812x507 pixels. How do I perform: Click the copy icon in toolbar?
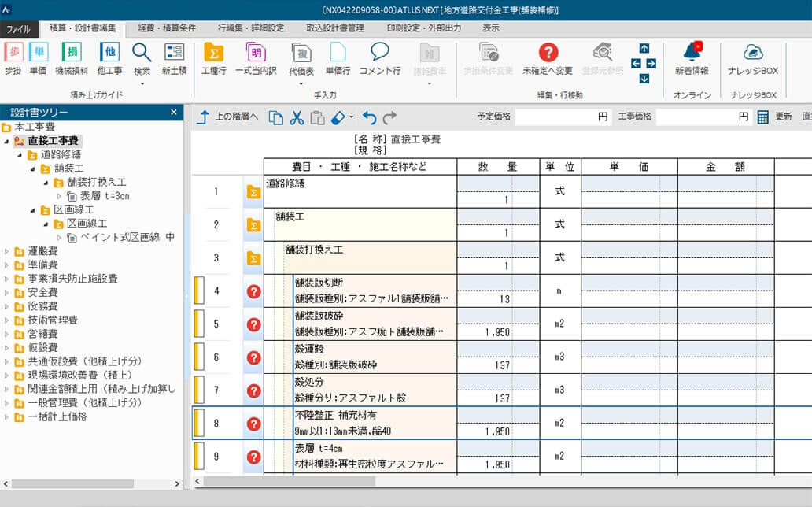point(276,117)
